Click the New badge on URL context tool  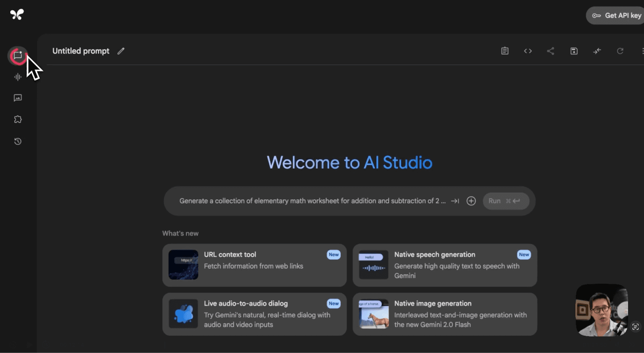(334, 255)
